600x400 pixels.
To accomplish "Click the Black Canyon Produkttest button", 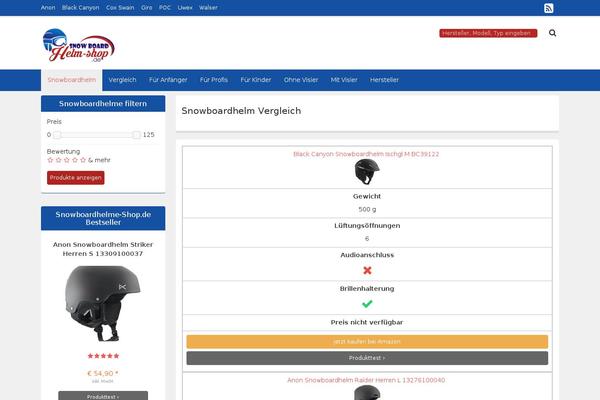I will point(367,358).
